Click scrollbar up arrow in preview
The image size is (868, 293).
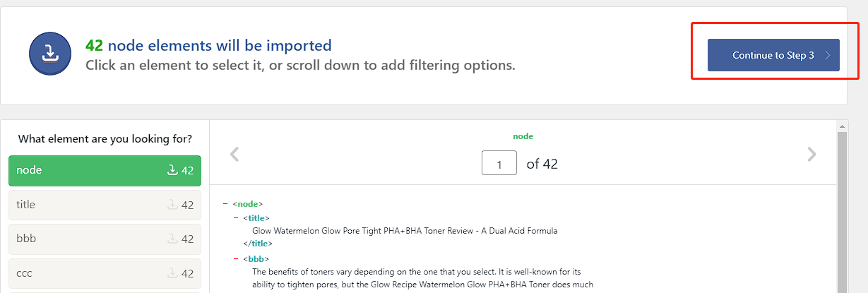click(x=842, y=126)
